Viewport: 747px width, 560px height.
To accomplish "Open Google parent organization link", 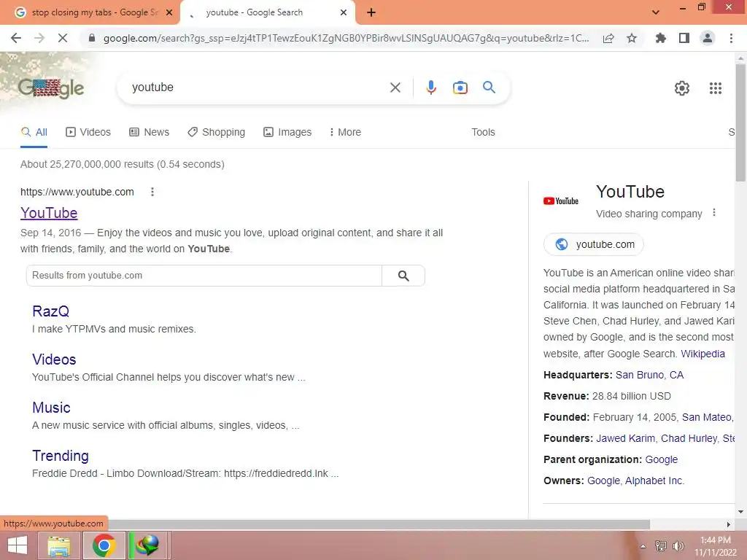I will pyautogui.click(x=661, y=459).
